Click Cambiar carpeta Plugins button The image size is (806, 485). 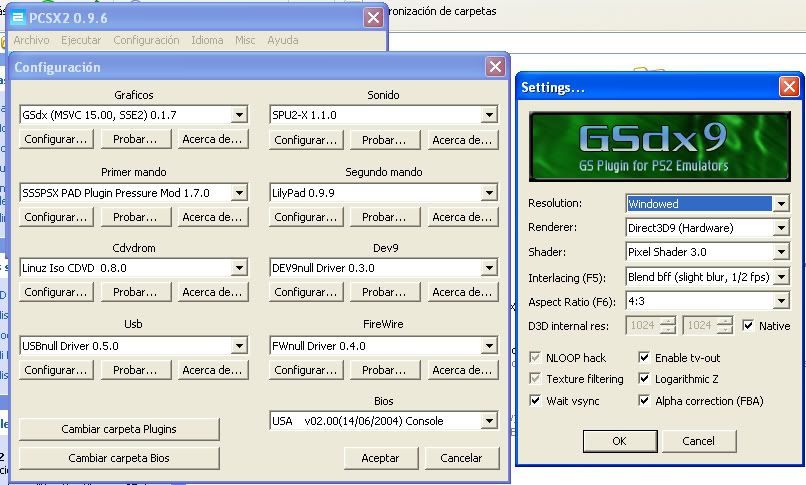[x=119, y=429]
